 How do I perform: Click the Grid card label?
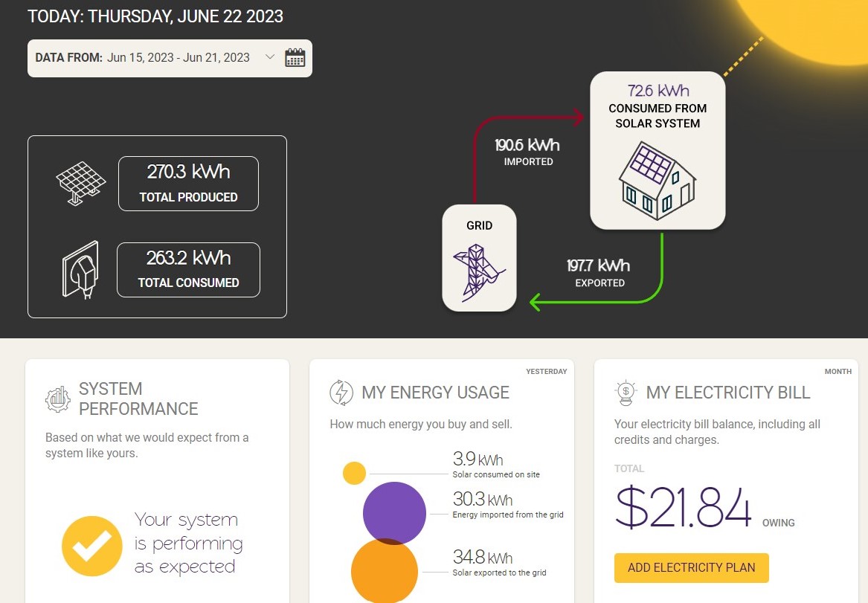click(479, 225)
